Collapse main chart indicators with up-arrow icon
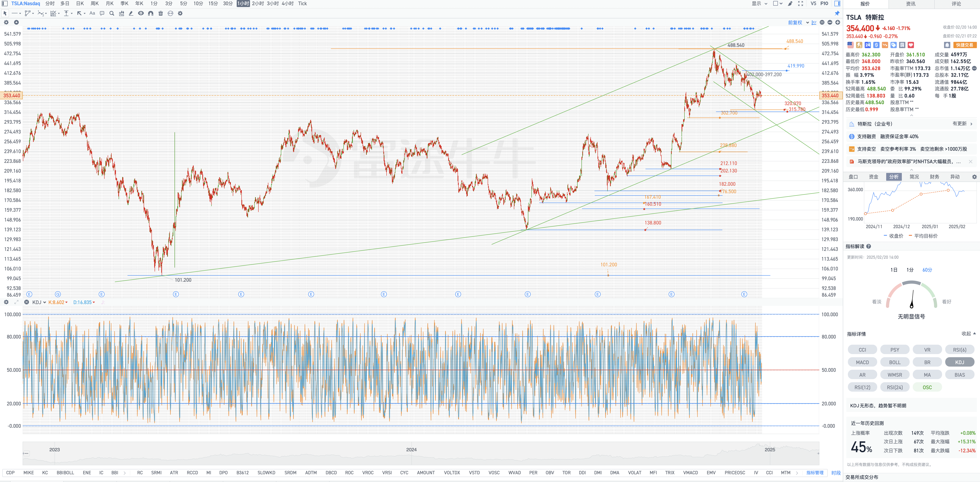This screenshot has height=482, width=980. point(16,22)
